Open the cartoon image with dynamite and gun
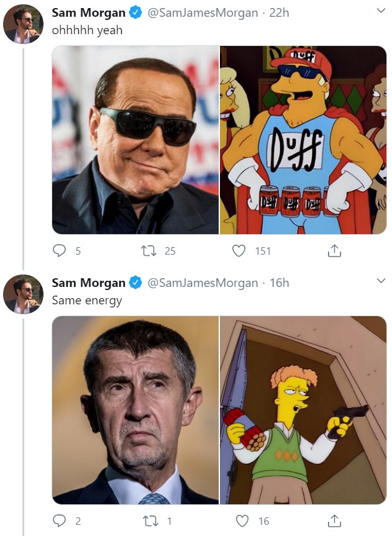This screenshot has width=392, height=536. click(303, 410)
